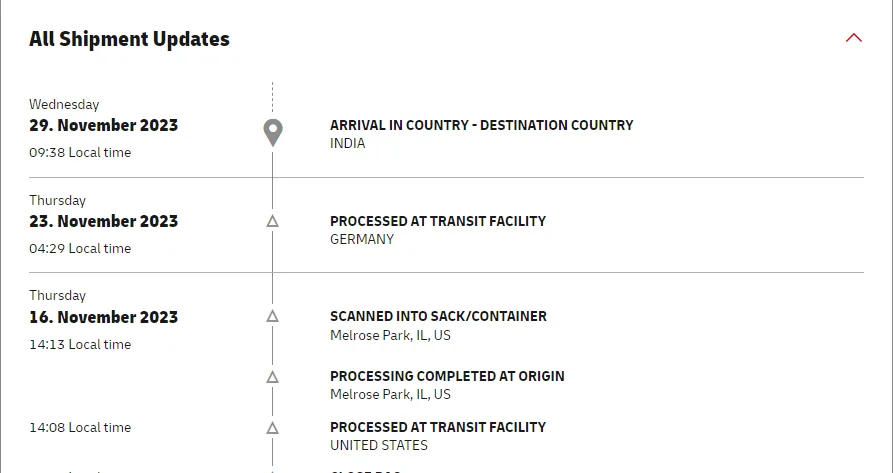The height and width of the screenshot is (473, 893).
Task: Select the Processing Completed at Origin status
Action: coord(447,376)
